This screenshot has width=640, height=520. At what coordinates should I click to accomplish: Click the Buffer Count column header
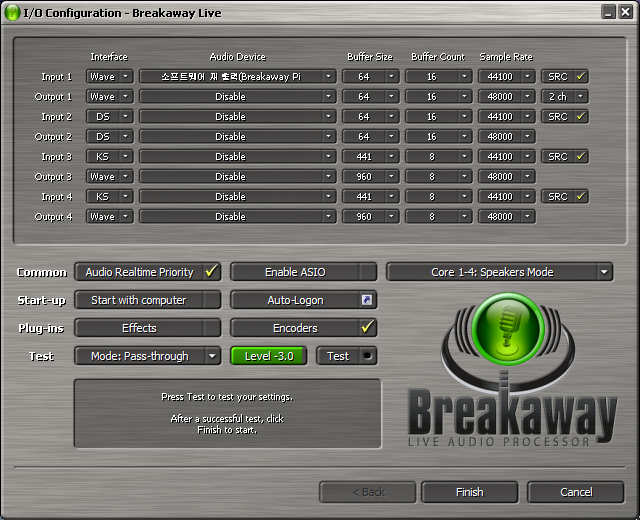[438, 57]
